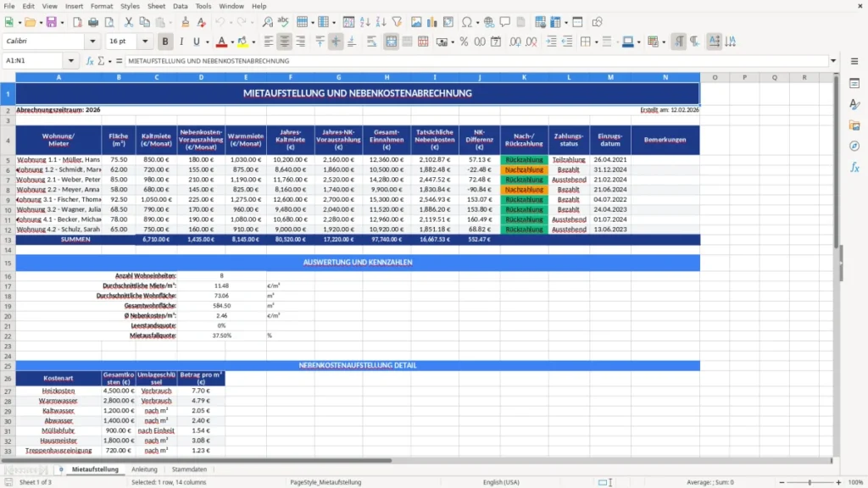Open Sidebar Gallery icon
Image resolution: width=868 pixels, height=488 pixels.
pyautogui.click(x=854, y=125)
